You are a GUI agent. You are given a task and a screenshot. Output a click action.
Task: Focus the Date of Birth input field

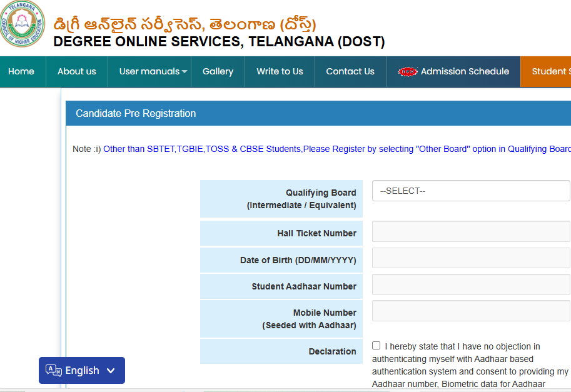(x=471, y=258)
